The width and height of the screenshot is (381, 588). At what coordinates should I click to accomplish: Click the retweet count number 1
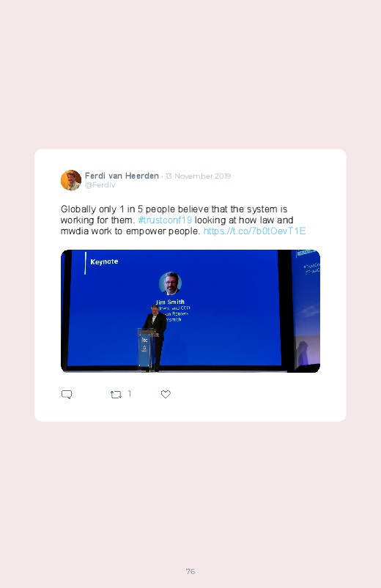(130, 394)
